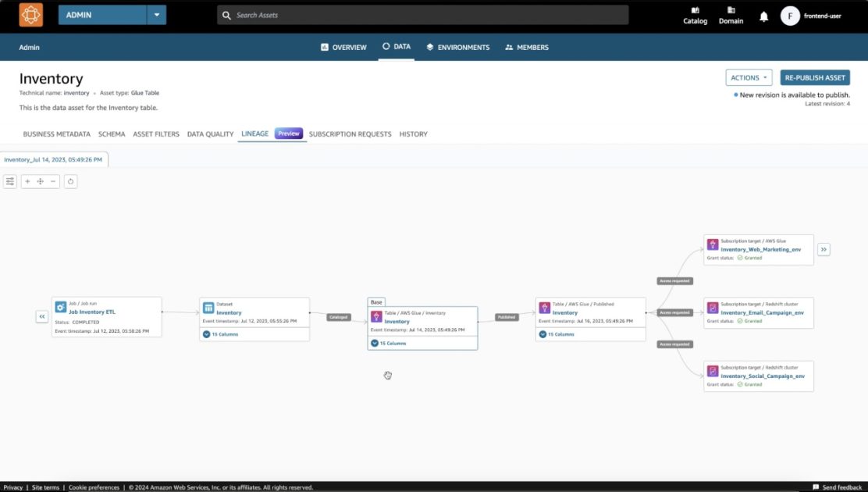Click the RE-PUBLISH ASSET button
This screenshot has width=868, height=492.
(x=815, y=77)
